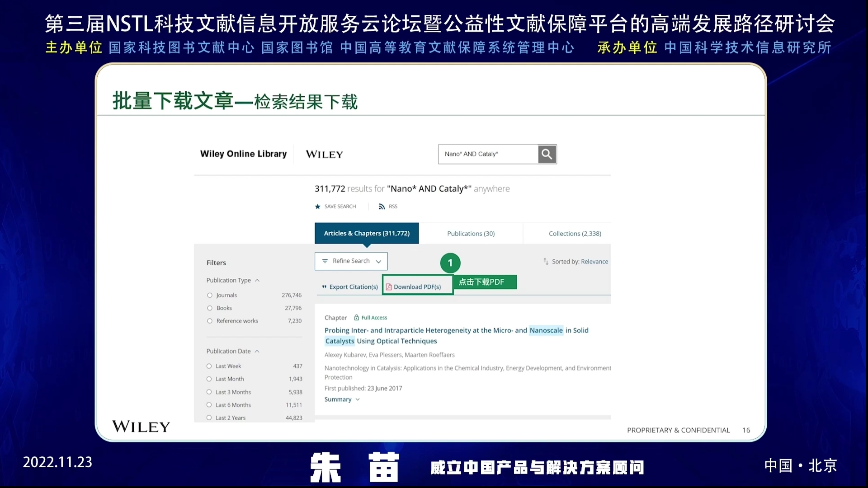Click the Last Week count 437

pyautogui.click(x=297, y=366)
